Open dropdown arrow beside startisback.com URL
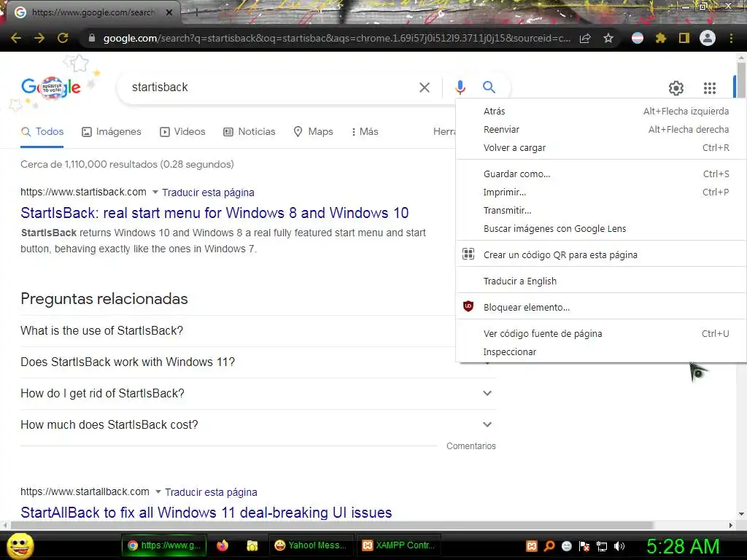The image size is (747, 560). tap(155, 192)
